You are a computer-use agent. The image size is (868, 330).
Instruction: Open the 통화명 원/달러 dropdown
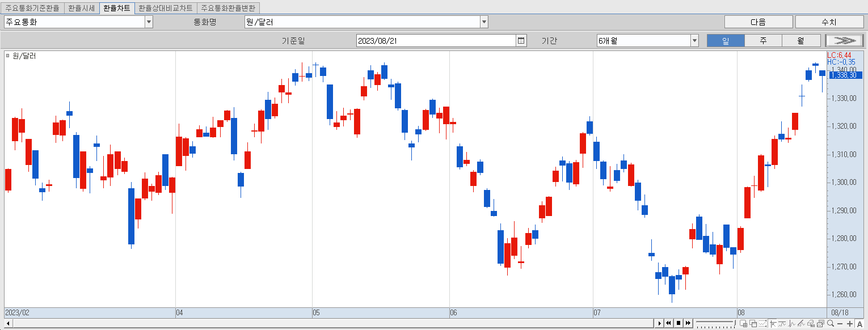click(484, 22)
